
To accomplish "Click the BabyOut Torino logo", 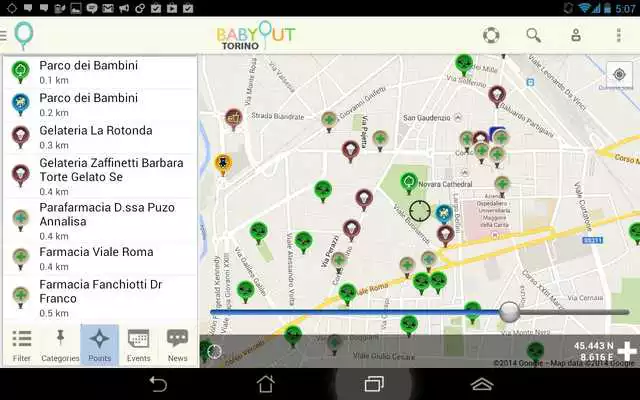I will (256, 36).
